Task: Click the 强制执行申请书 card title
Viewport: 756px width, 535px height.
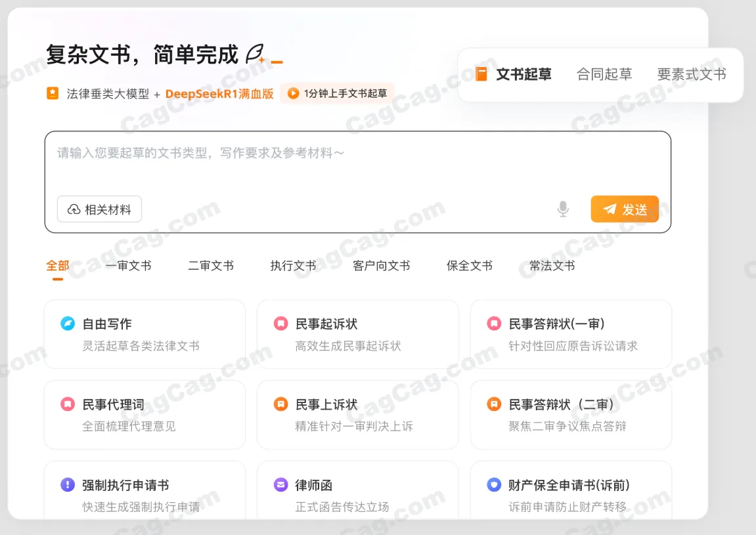Action: 126,485
